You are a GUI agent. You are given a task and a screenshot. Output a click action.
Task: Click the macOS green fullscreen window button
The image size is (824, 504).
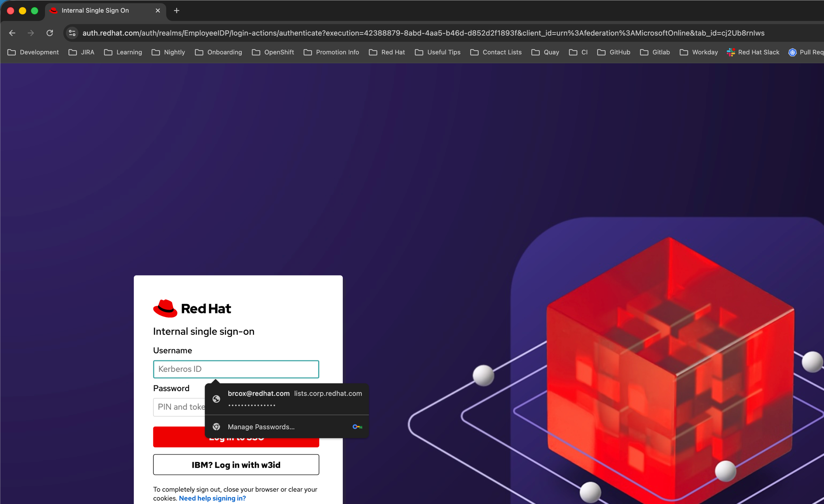coord(35,11)
